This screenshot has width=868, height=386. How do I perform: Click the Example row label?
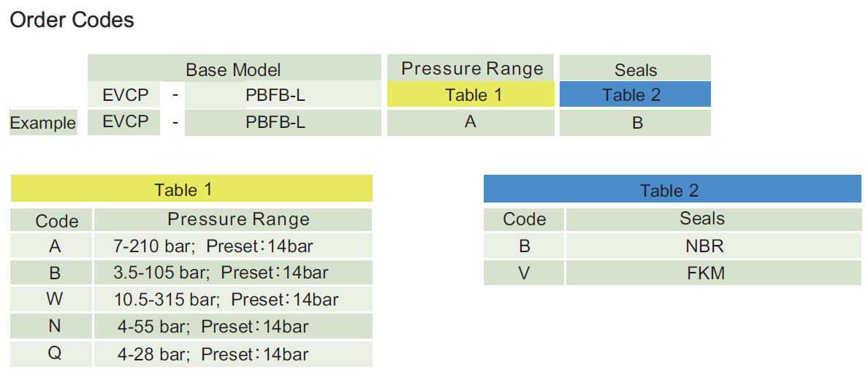[43, 123]
